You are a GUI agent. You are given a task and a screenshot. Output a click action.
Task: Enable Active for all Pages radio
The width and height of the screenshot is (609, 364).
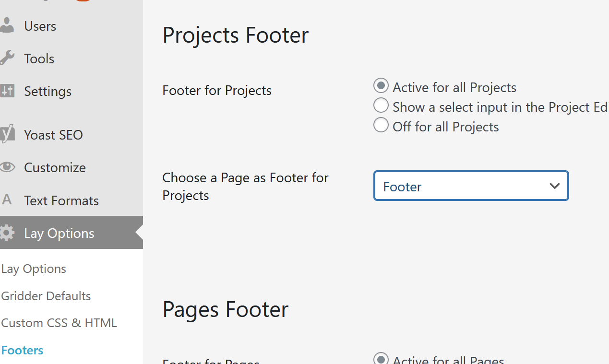381,359
